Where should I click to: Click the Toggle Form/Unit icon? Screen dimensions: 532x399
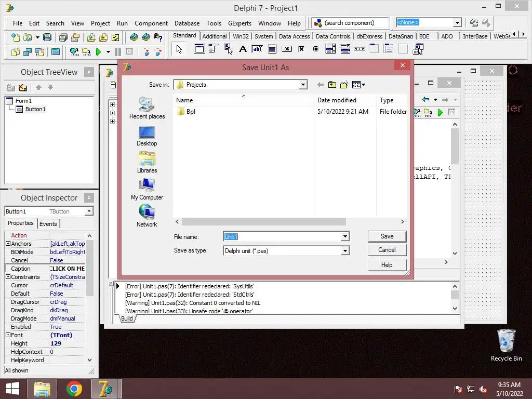tap(39, 52)
